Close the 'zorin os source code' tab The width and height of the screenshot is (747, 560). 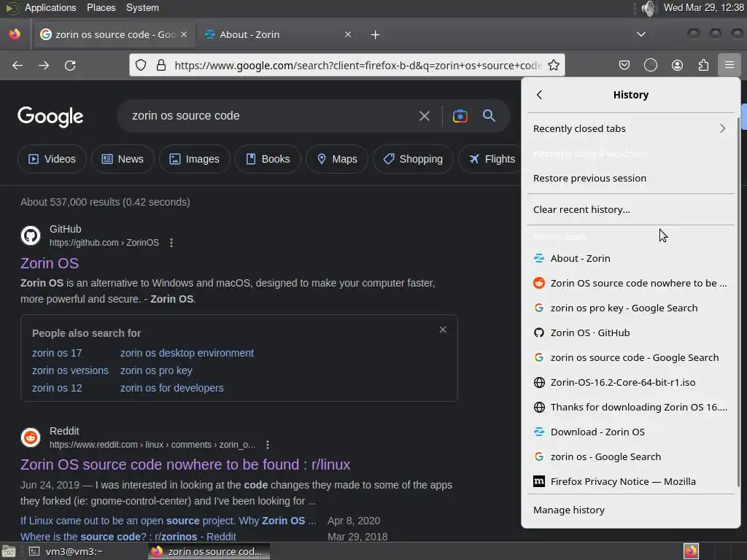pos(184,34)
